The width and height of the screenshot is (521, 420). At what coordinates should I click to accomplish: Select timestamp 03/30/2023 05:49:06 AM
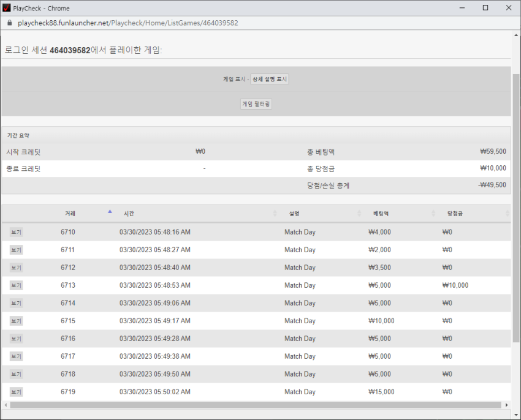155,303
